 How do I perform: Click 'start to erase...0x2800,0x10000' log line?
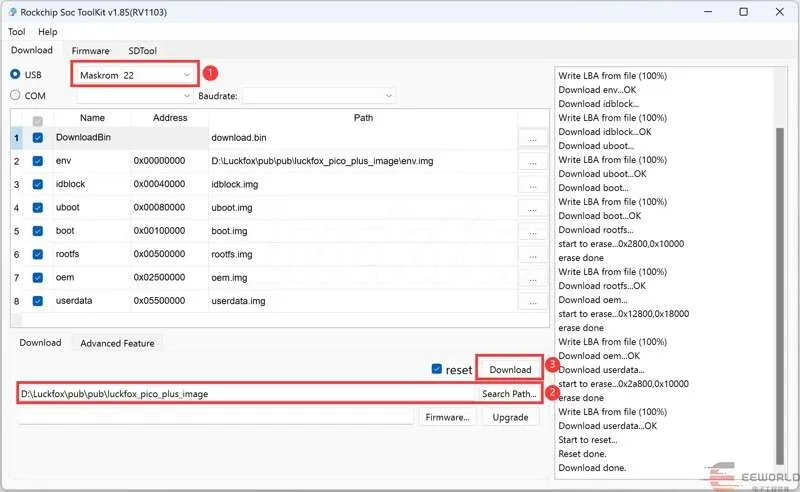point(621,244)
